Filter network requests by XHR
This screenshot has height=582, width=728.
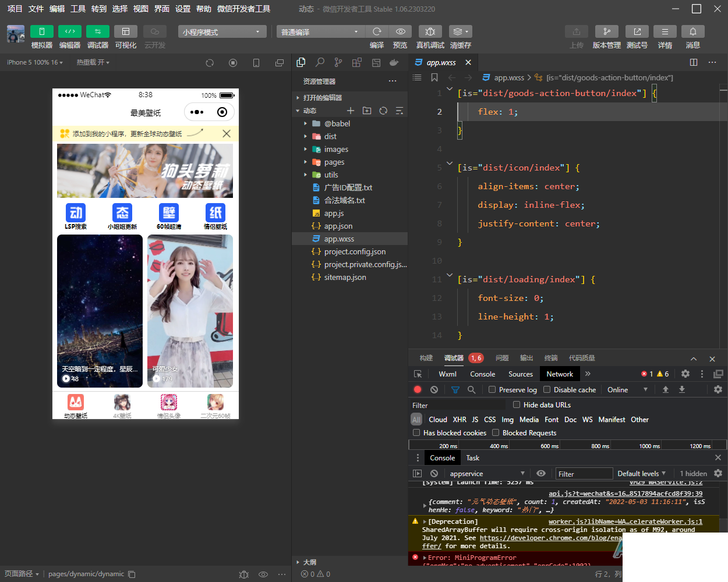[x=459, y=419]
